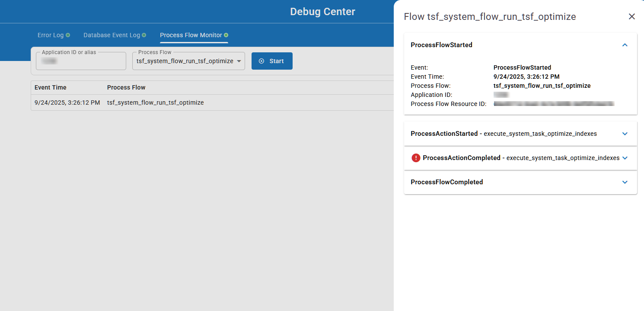This screenshot has width=644, height=311.
Task: Click green status dot beside Error Log
Action: pyautogui.click(x=68, y=35)
